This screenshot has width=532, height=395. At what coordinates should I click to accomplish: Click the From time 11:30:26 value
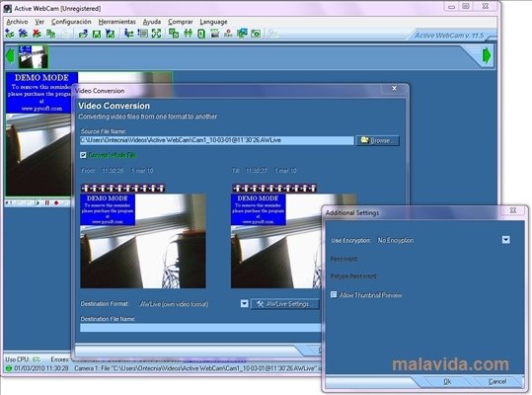[113, 171]
